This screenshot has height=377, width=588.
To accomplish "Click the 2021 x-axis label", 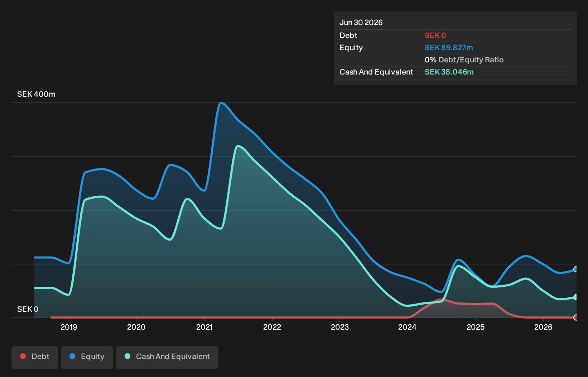I will pos(204,327).
